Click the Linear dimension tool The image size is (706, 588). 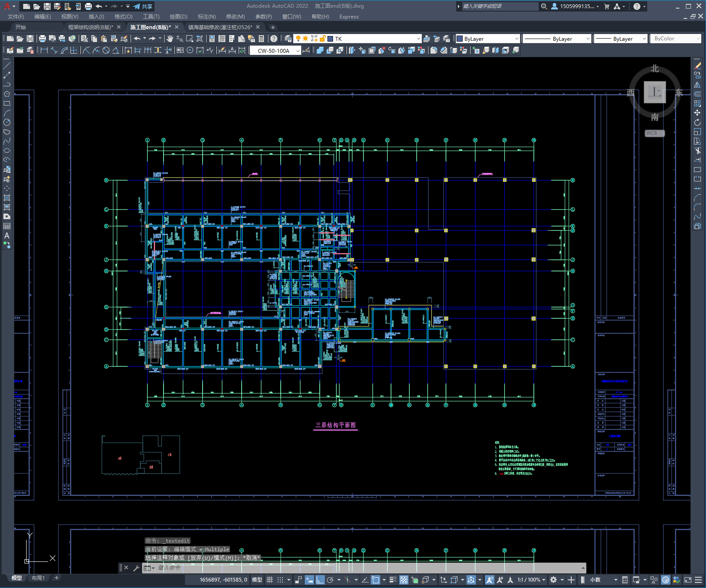coord(44,50)
